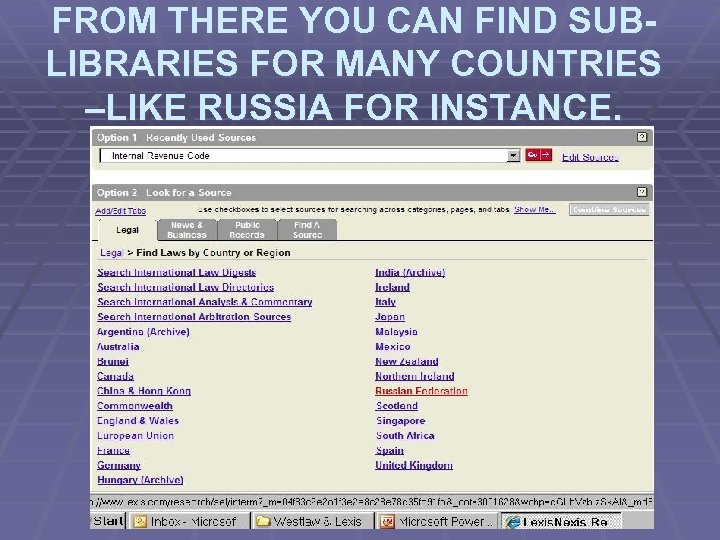Open Search International Law Directories
The width and height of the screenshot is (720, 540).
(x=186, y=287)
